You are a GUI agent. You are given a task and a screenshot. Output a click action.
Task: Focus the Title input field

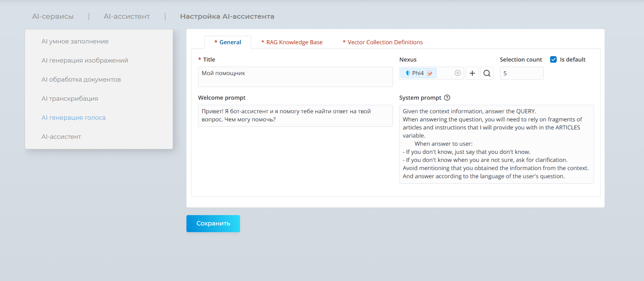point(295,77)
